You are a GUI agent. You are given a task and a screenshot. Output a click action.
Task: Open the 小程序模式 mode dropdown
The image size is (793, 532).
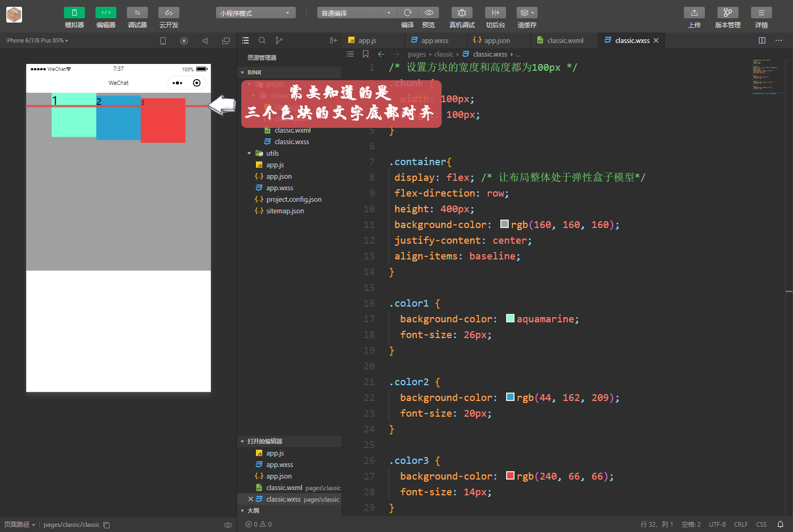pos(256,13)
